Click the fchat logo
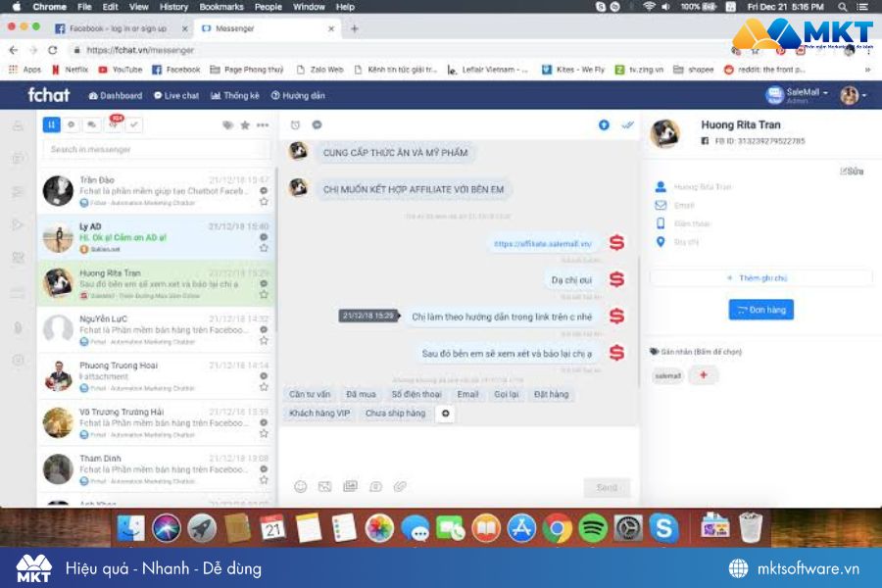882x588 pixels. (x=49, y=94)
